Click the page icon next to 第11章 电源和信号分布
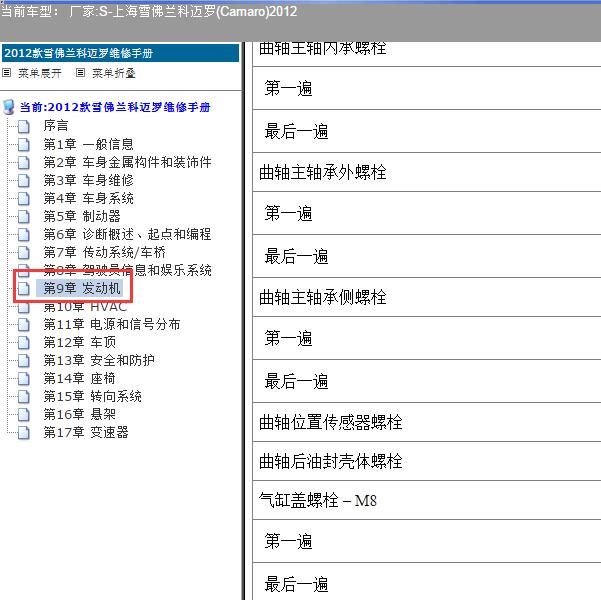The height and width of the screenshot is (600, 601). point(24,325)
